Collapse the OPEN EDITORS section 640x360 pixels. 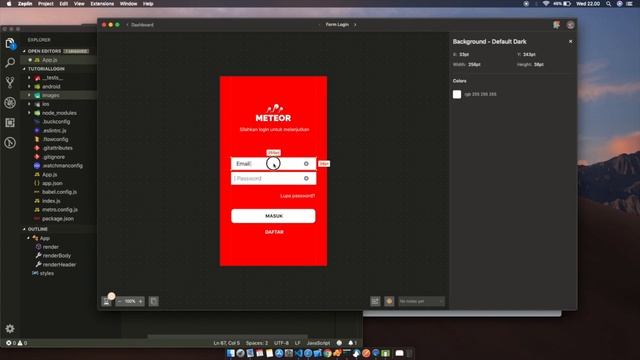24,51
